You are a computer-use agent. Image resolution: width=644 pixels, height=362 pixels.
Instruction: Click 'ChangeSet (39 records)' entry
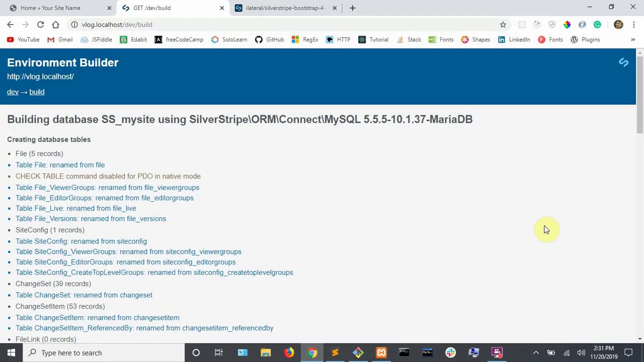(53, 284)
